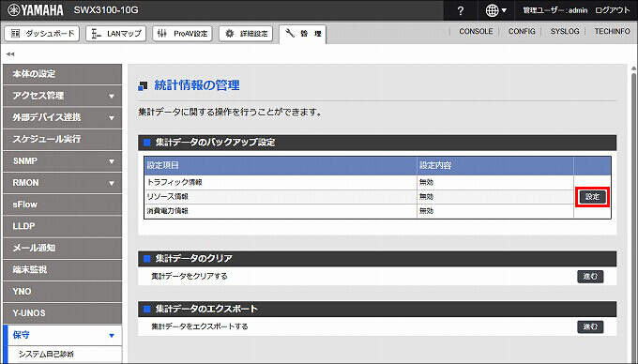The image size is (638, 364).
Task: Click the 統計情報の管理 page title
Action: pyautogui.click(x=197, y=85)
